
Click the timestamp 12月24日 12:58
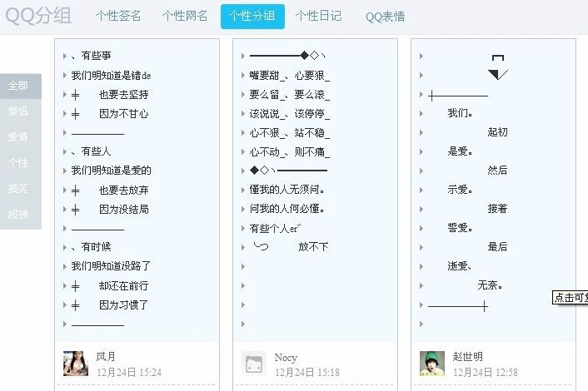pos(486,372)
